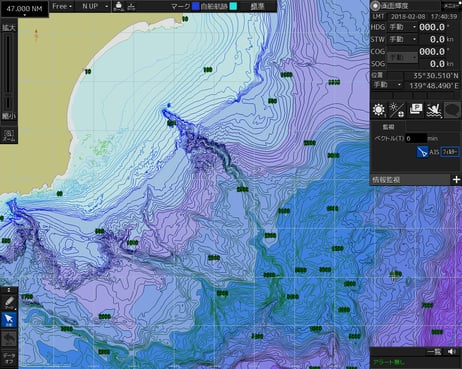Click the 拡大 zoom-in button

(x=9, y=28)
